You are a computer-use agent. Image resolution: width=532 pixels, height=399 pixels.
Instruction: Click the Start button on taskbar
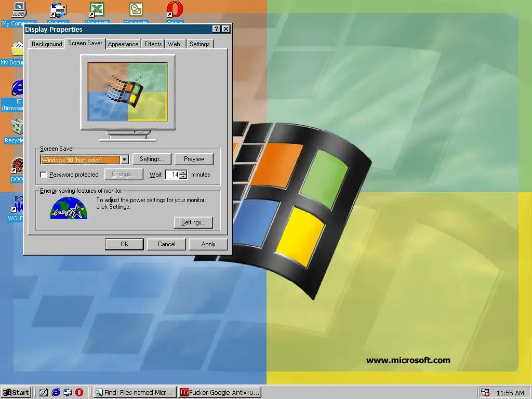pyautogui.click(x=16, y=393)
